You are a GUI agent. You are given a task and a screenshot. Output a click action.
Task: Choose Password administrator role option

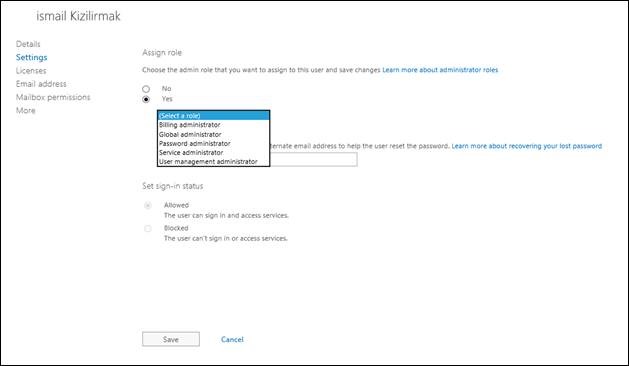click(x=213, y=143)
